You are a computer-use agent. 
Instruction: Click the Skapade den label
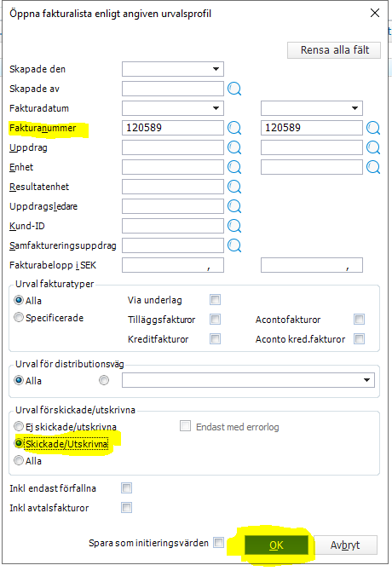37,69
